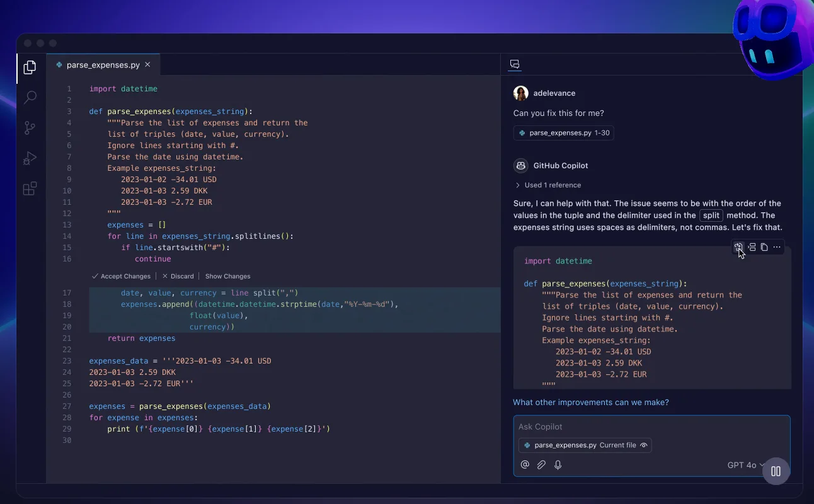Click Show Changes in inline diff
This screenshot has height=504, width=814.
point(227,276)
